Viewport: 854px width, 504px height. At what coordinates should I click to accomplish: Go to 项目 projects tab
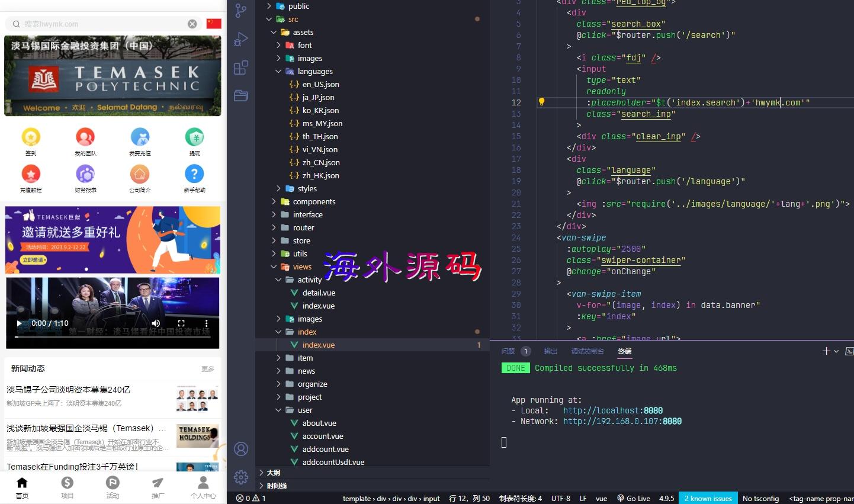pos(68,488)
